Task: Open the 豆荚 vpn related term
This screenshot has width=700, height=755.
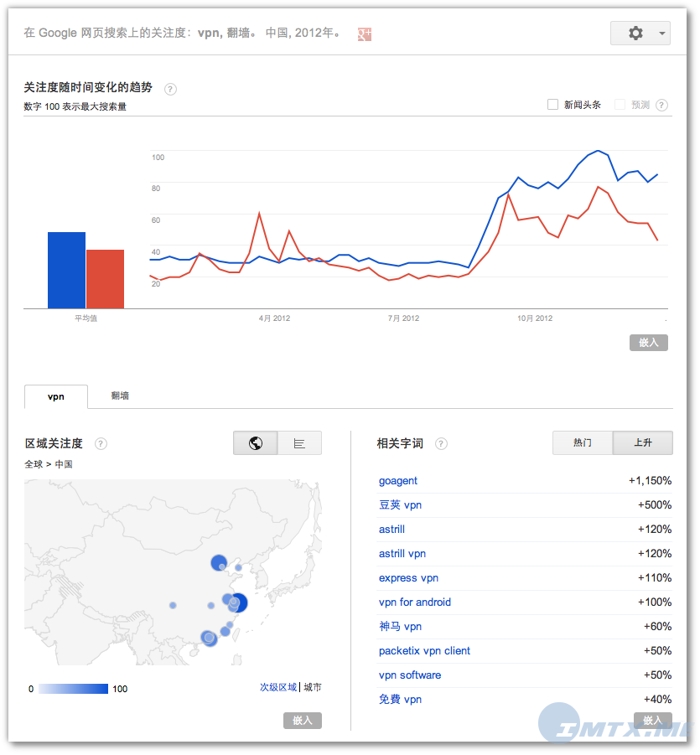Action: click(400, 504)
